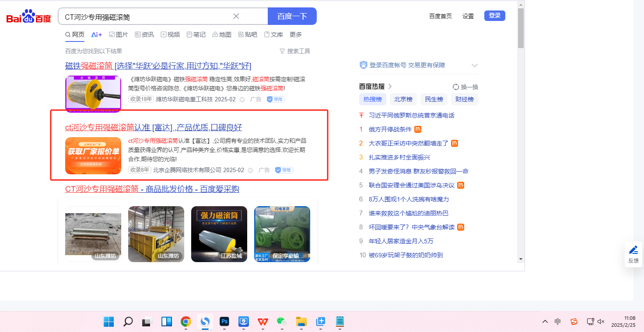Open the 更多 search categories menu
Viewport: 644px width, 332px height.
(296, 35)
